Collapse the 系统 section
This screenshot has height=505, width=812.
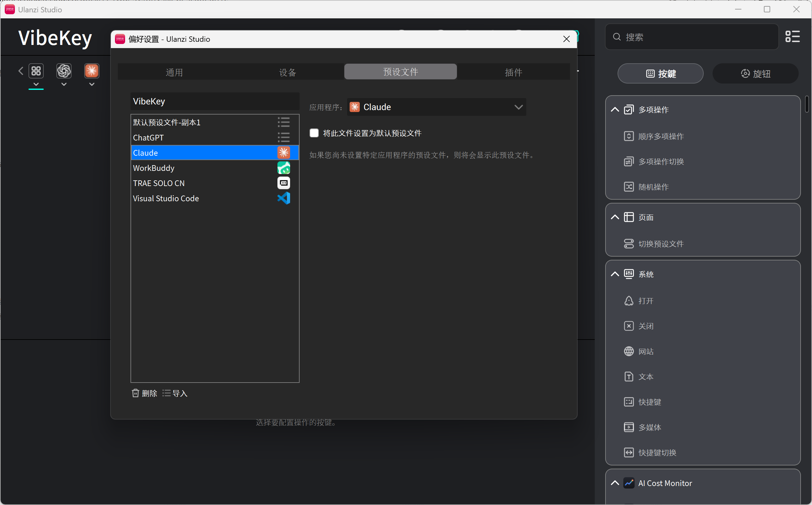[614, 274]
